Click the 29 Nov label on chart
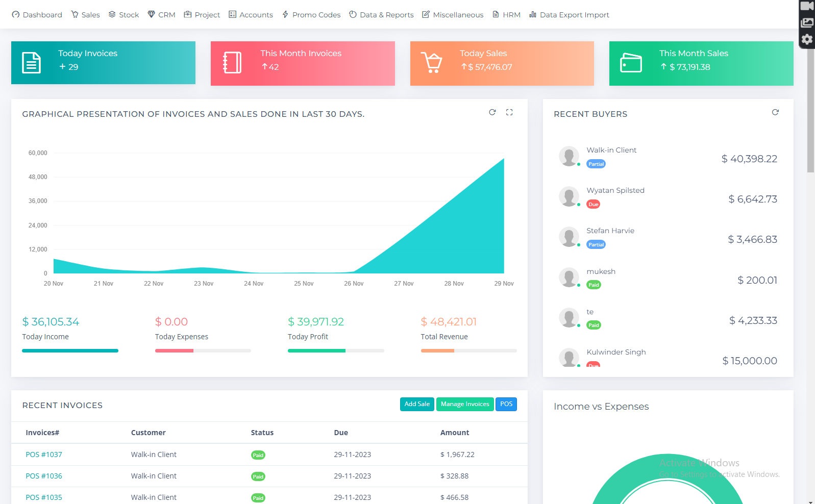 click(504, 284)
